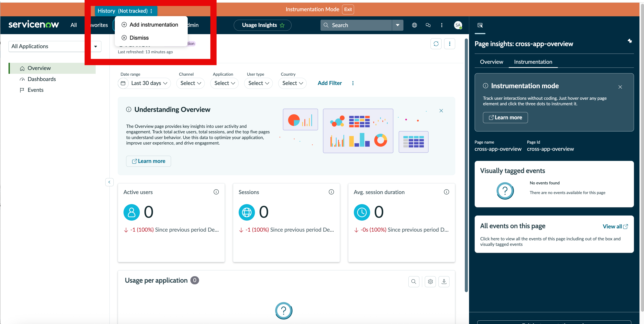Open the page actions three-dots button
644x324 pixels.
(449, 44)
